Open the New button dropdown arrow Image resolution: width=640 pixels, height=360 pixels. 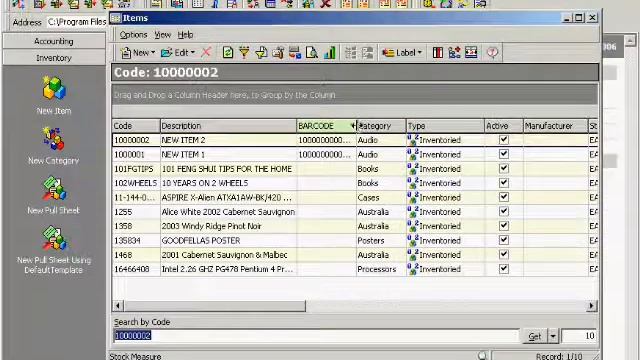pos(153,53)
